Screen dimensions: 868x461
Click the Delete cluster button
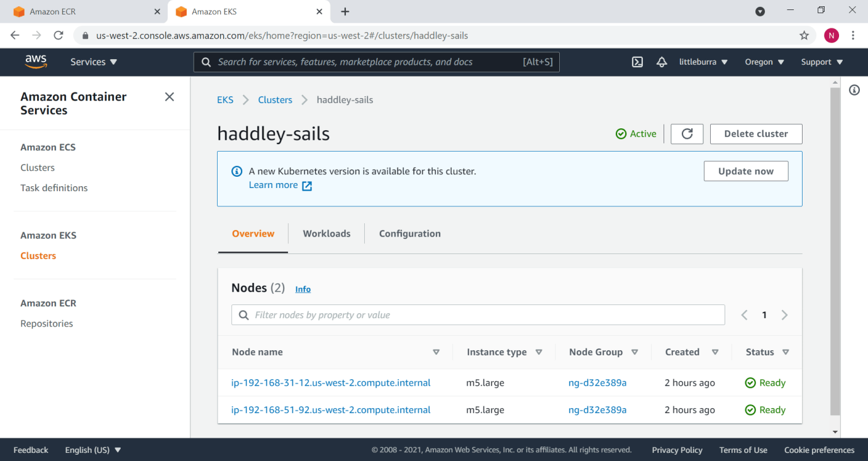tap(755, 134)
